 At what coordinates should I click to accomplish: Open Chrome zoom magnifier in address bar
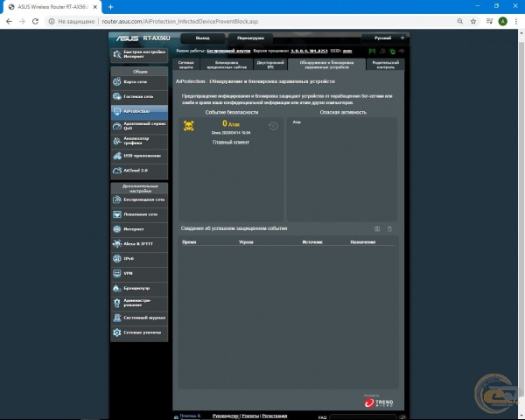click(460, 21)
